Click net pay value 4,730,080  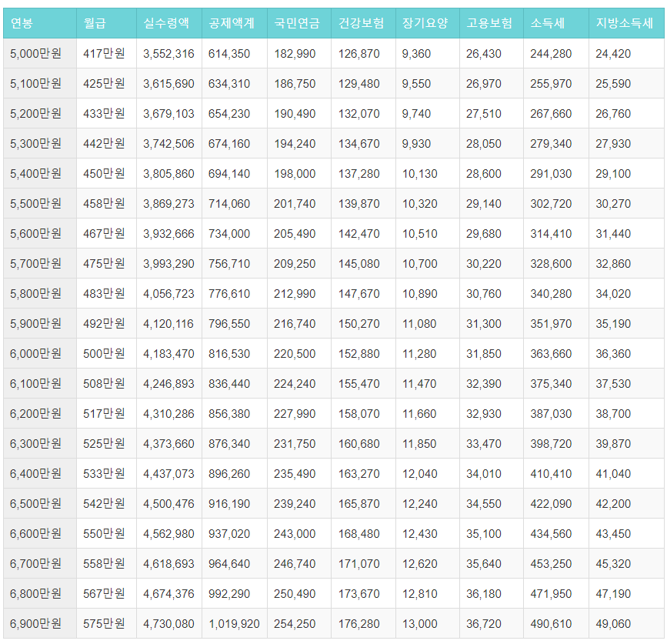click(168, 624)
